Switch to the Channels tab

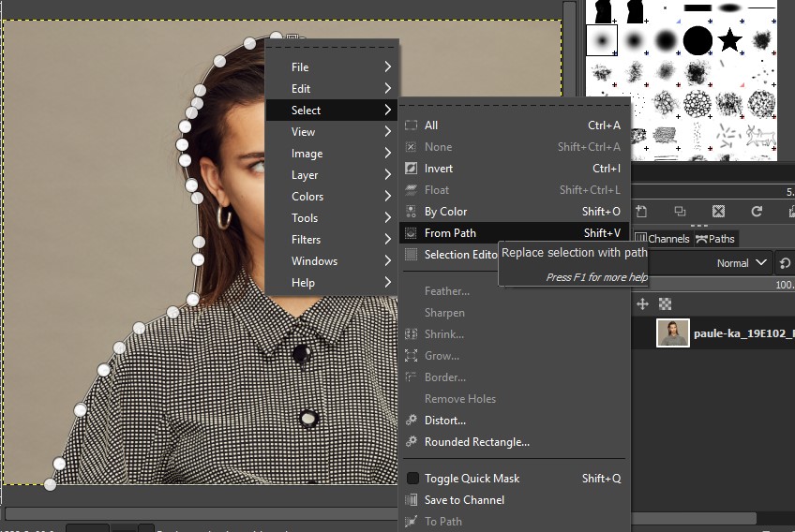[x=663, y=239]
